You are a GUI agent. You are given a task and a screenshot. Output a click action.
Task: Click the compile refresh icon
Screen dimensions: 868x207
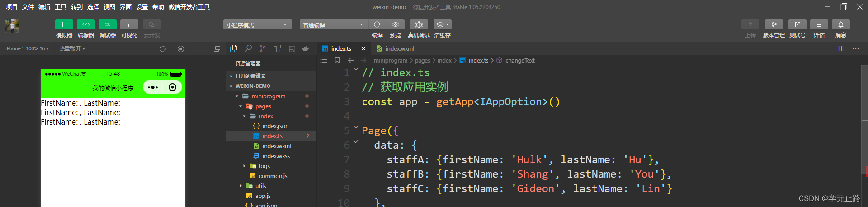click(x=377, y=24)
